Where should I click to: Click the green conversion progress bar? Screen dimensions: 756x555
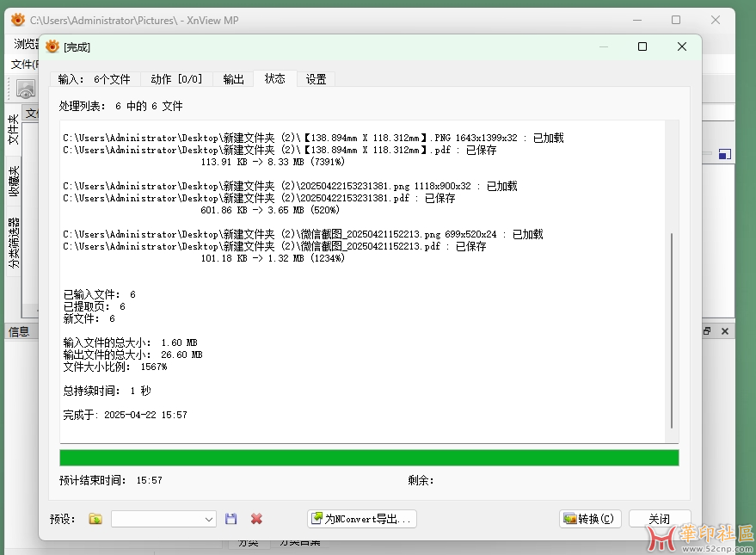[369, 458]
